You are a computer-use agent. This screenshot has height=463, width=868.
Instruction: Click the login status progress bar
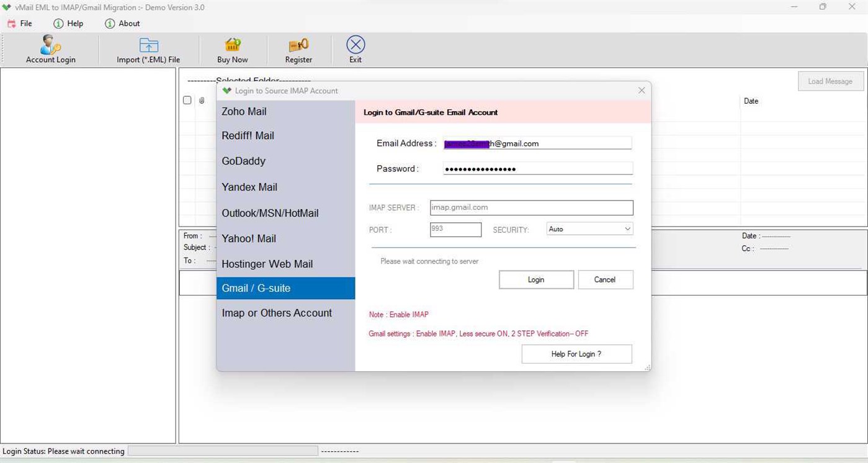[x=222, y=451]
